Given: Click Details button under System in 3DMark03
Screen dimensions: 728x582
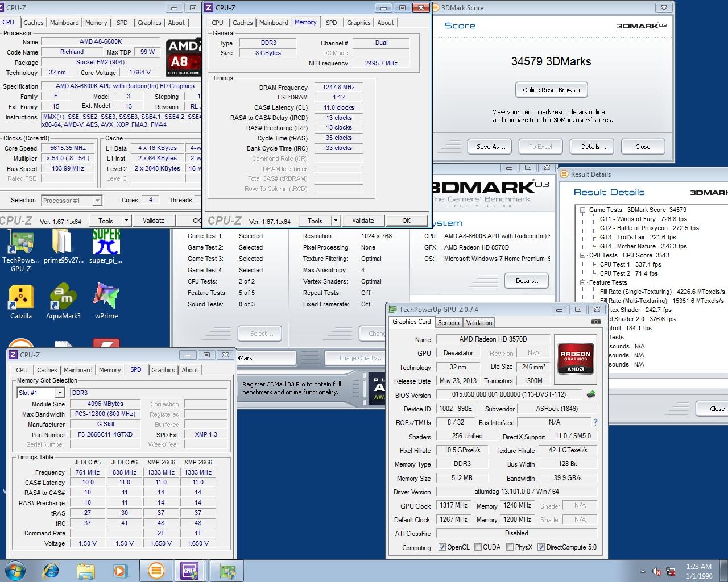Looking at the screenshot, I should [528, 281].
